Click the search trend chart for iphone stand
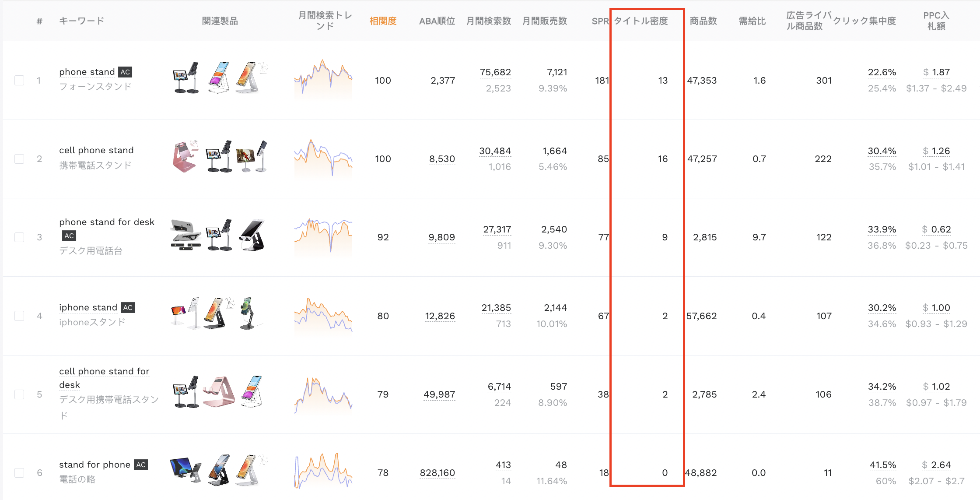 pyautogui.click(x=323, y=316)
